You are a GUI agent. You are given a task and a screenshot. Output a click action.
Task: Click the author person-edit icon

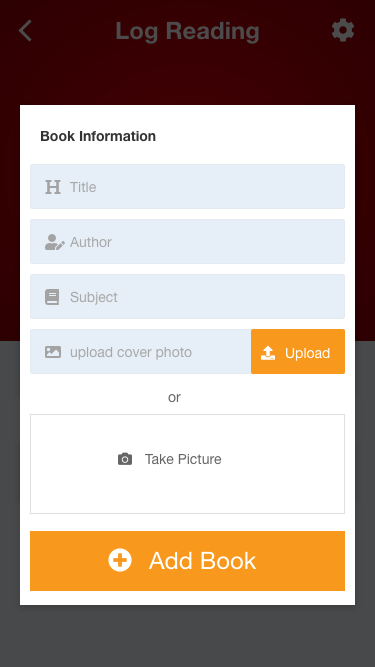coord(55,242)
